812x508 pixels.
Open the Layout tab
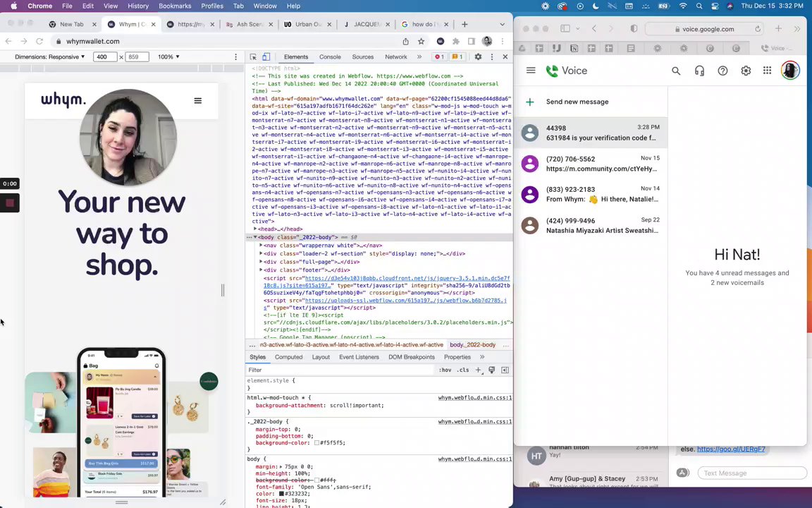(x=321, y=357)
